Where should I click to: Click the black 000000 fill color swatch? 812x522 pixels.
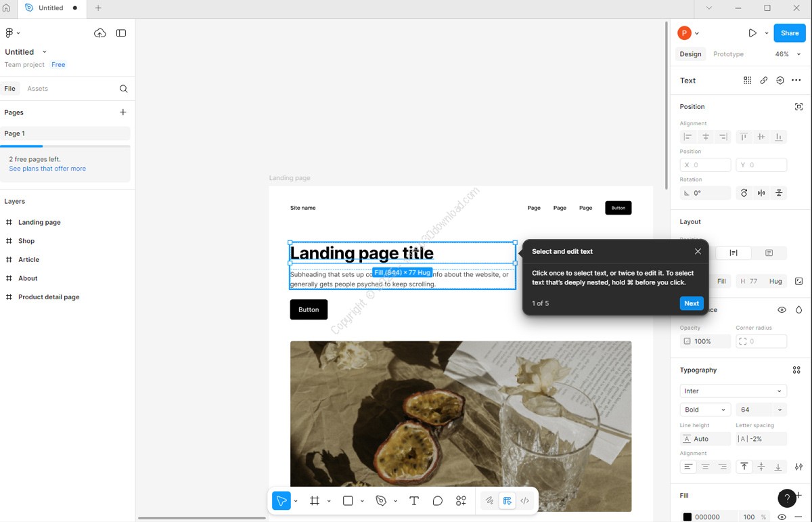(687, 517)
